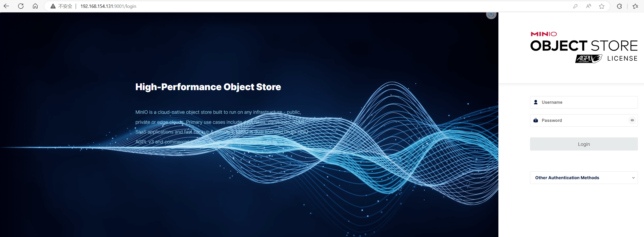The image size is (644, 237).
Task: Toggle password visibility eye icon
Action: 632,120
